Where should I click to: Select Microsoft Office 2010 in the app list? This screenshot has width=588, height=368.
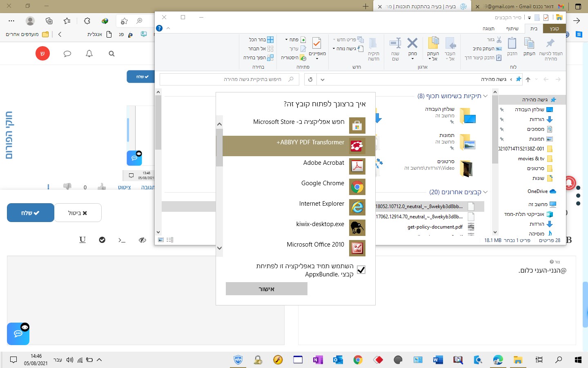pos(299,248)
